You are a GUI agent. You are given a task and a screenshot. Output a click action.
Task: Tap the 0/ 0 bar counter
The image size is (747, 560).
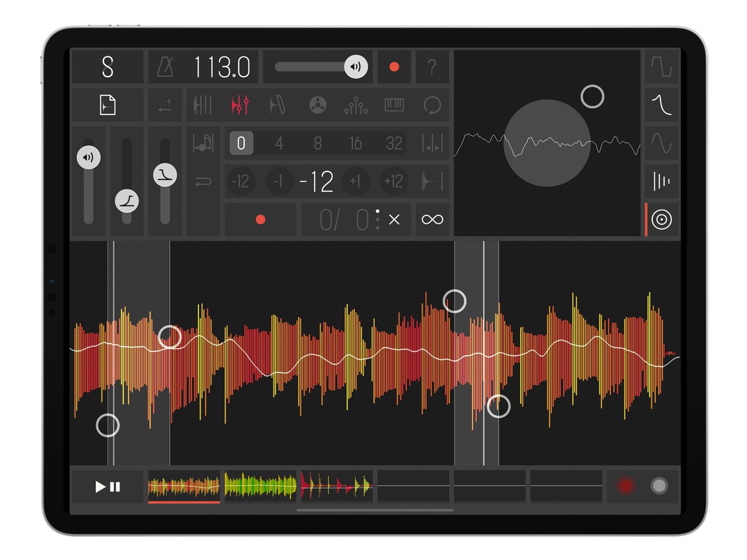tap(344, 220)
